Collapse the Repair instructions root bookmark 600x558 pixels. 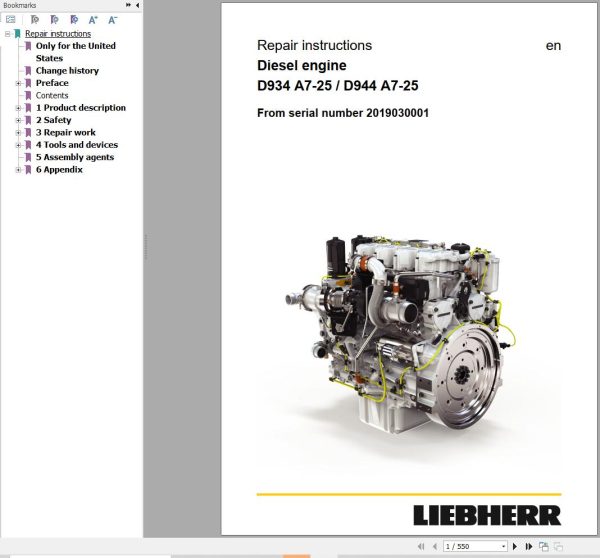point(7,34)
